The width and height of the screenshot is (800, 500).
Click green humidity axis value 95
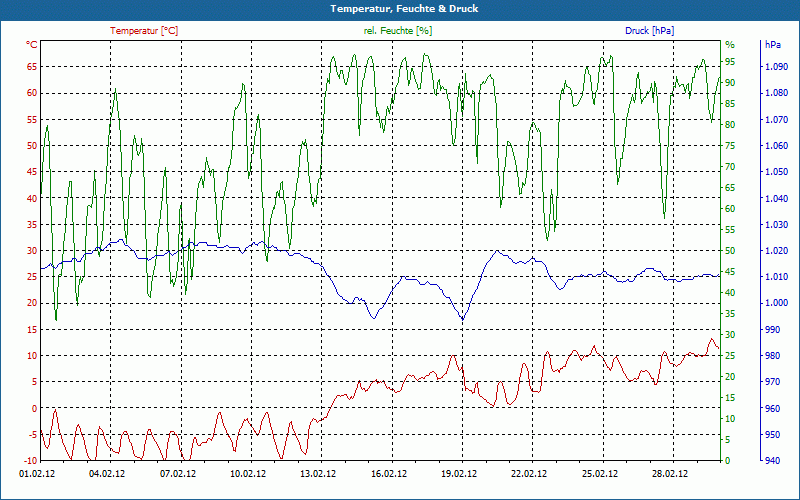click(x=731, y=62)
